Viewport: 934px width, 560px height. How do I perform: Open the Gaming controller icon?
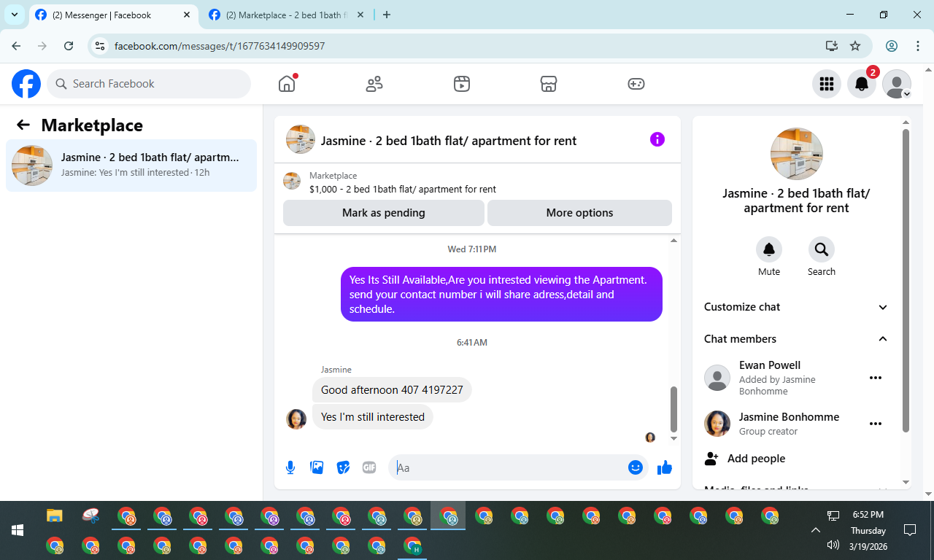pos(636,84)
